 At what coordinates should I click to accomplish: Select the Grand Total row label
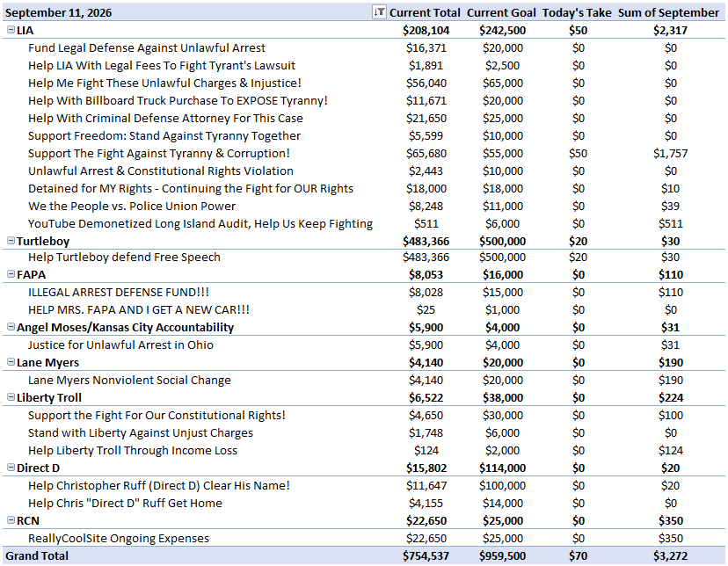(x=37, y=555)
